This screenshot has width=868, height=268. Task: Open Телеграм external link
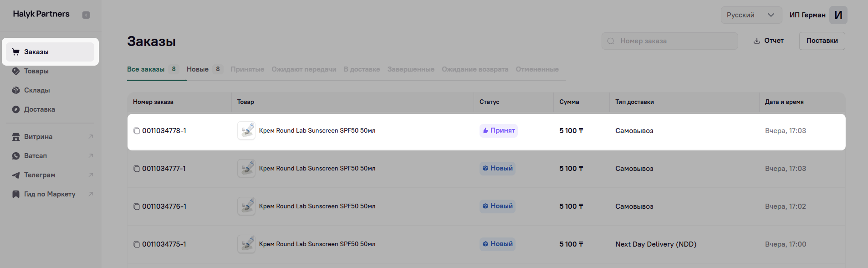pos(40,175)
